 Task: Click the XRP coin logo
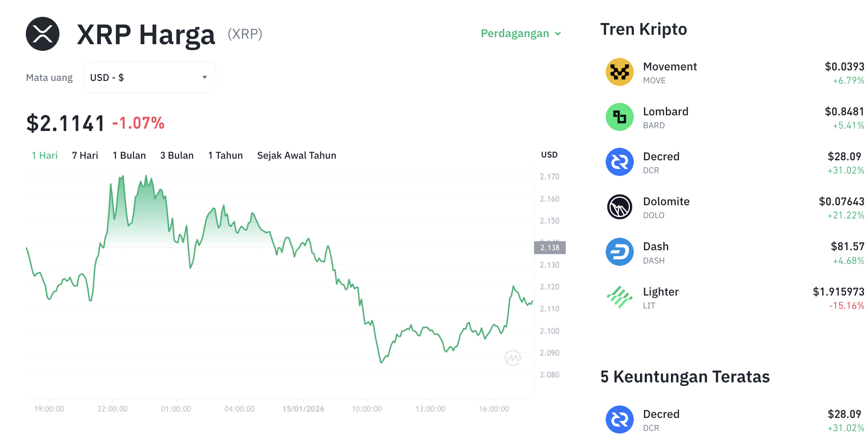coord(42,34)
